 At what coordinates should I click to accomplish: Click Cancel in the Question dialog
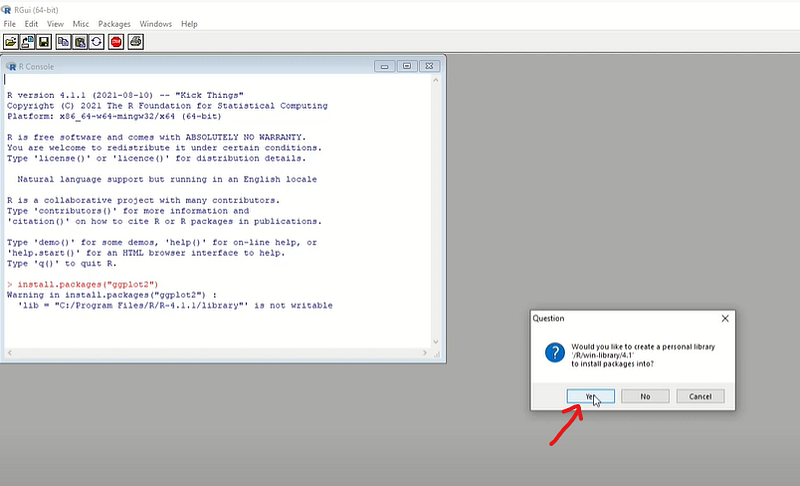[700, 396]
